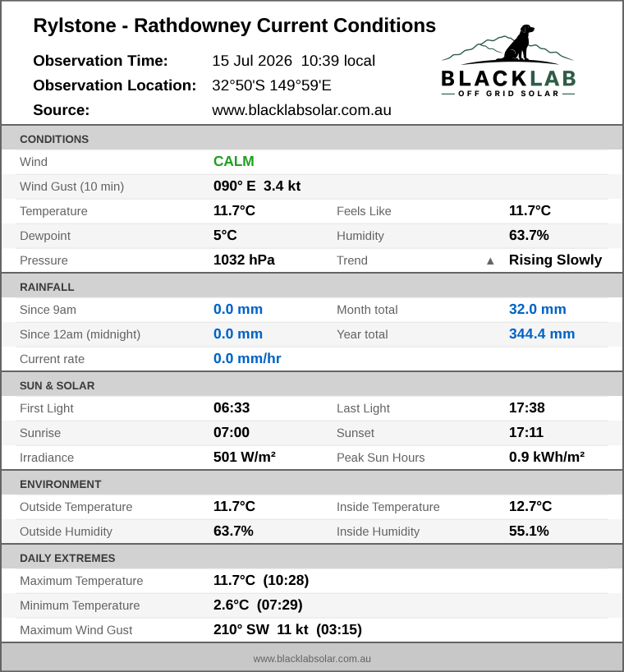Click the Irradiance label

pyautogui.click(x=47, y=458)
